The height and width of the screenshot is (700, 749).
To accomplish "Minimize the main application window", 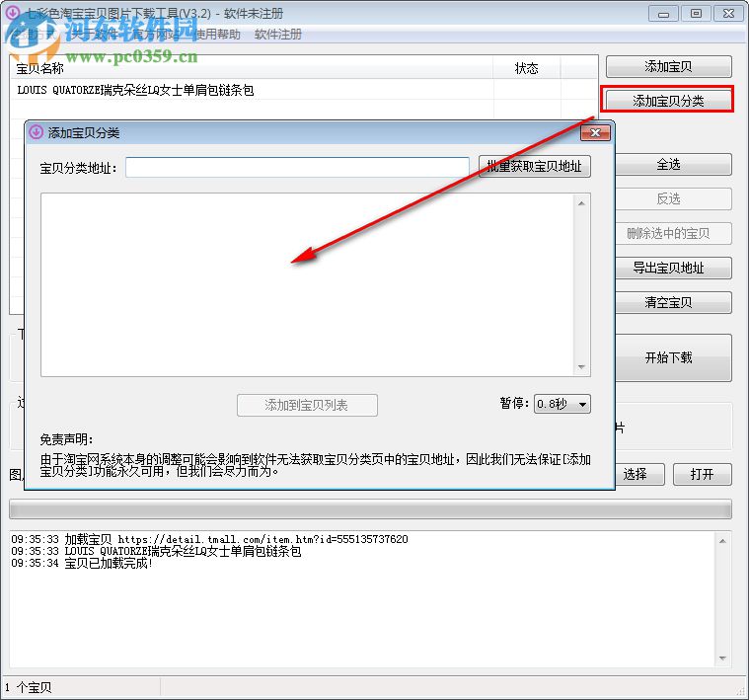I will coord(663,14).
